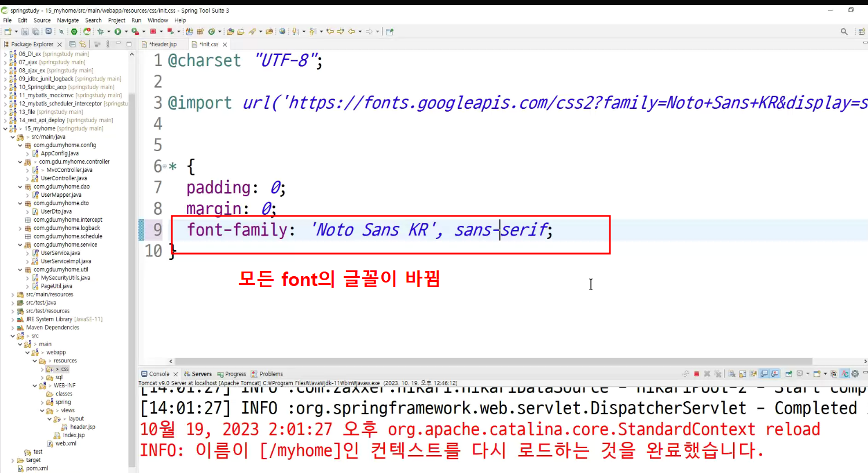Toggle Skip All Breakpoints toolbar icon

click(61, 31)
